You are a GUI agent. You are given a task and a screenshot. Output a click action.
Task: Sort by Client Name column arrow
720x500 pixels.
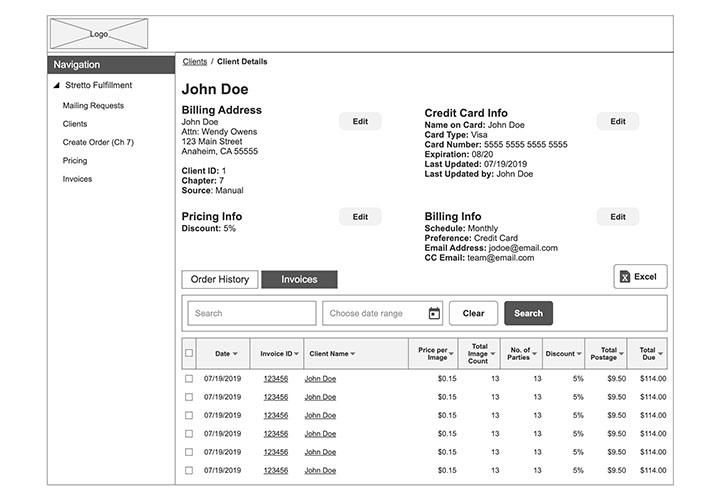pyautogui.click(x=353, y=354)
